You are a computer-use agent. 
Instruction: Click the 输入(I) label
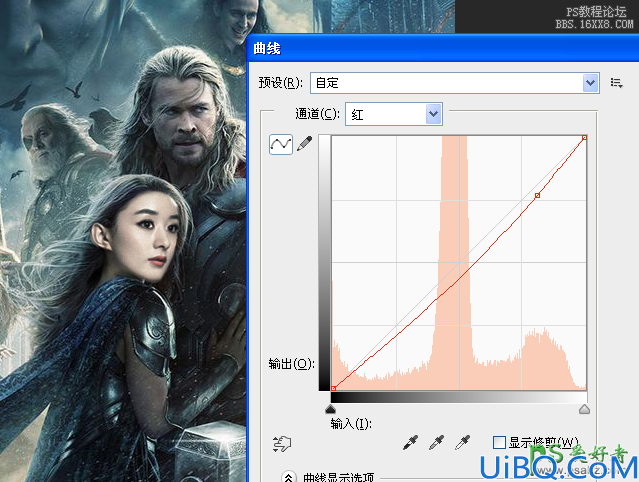(x=351, y=424)
